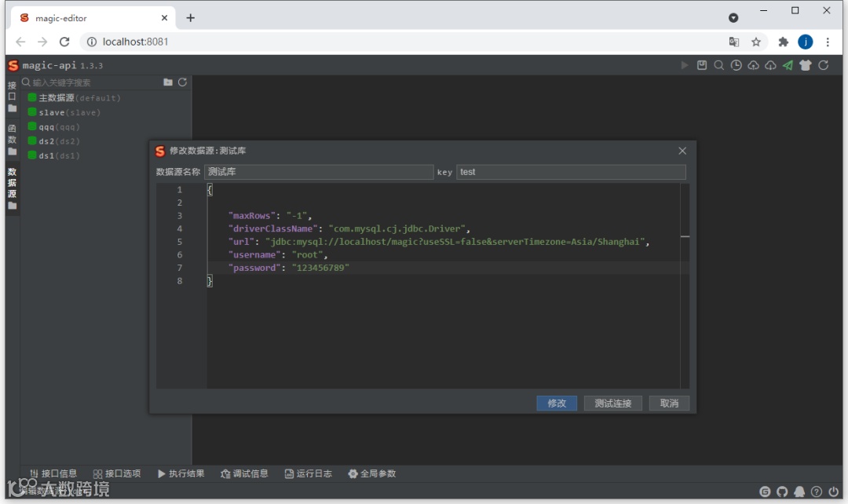This screenshot has width=848, height=504.
Task: Click the browser translate page icon
Action: (734, 42)
